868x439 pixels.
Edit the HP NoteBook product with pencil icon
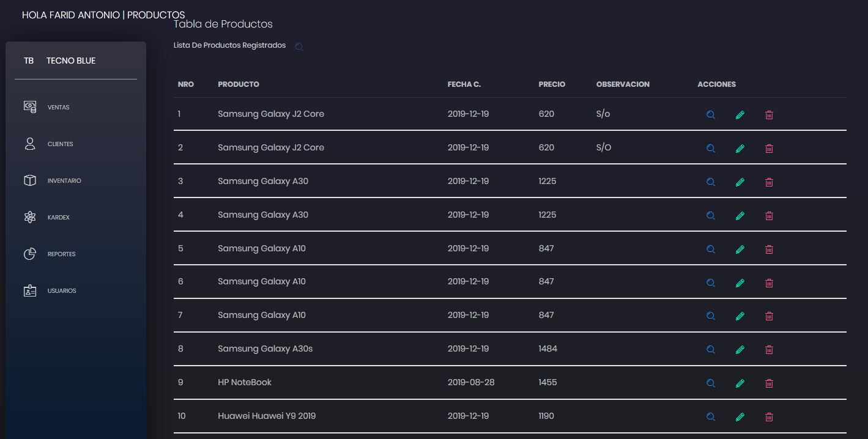740,383
